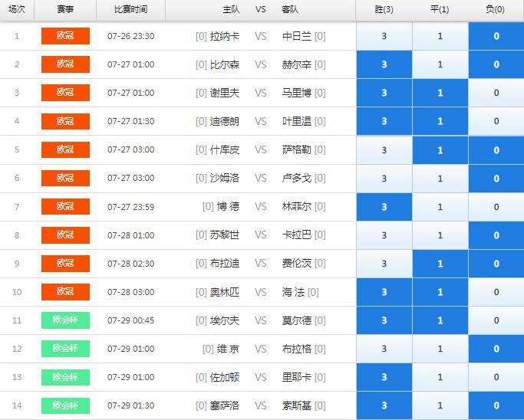
Task: Deselect win (3) for 佐加顿 vs 里耶卡
Action: [x=384, y=377]
